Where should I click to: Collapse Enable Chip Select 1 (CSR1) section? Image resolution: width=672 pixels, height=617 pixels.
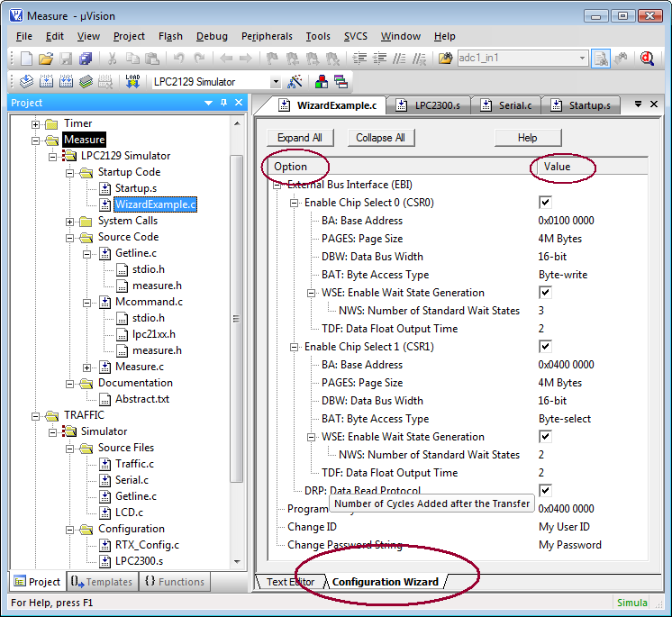pyautogui.click(x=294, y=347)
